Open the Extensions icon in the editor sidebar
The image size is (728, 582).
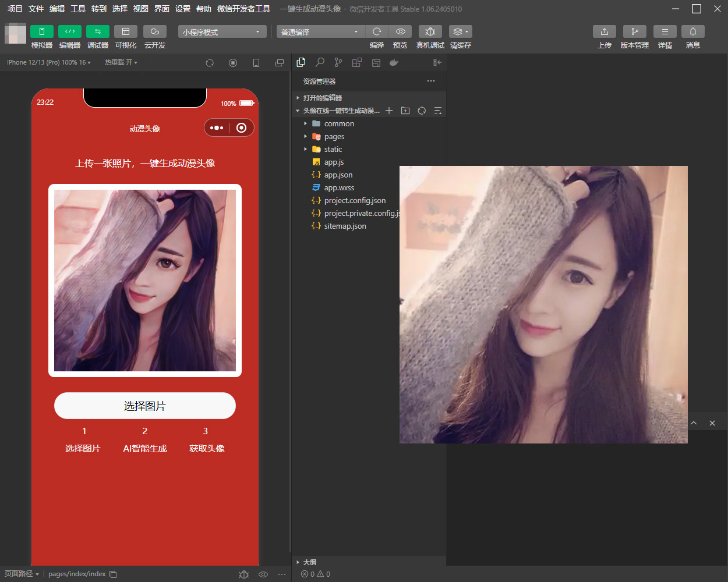[x=357, y=62]
